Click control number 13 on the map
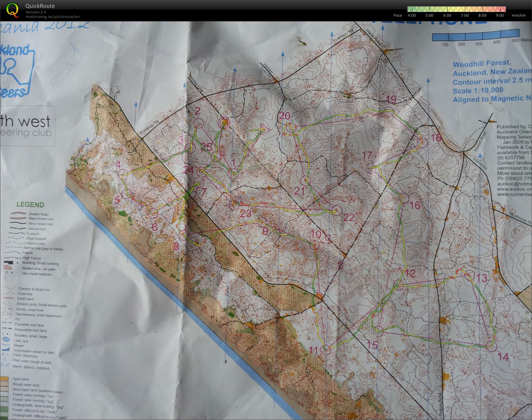This screenshot has width=532, height=420. coord(482,278)
